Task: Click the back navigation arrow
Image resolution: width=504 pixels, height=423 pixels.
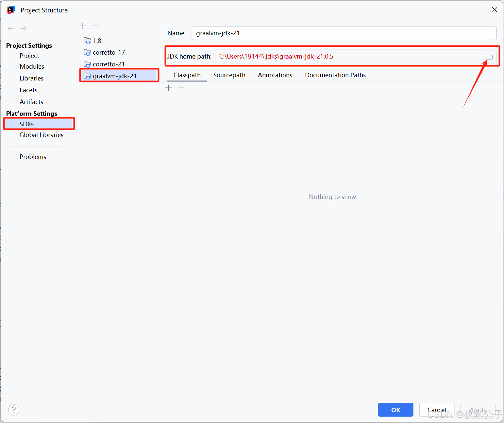Action: click(x=11, y=28)
